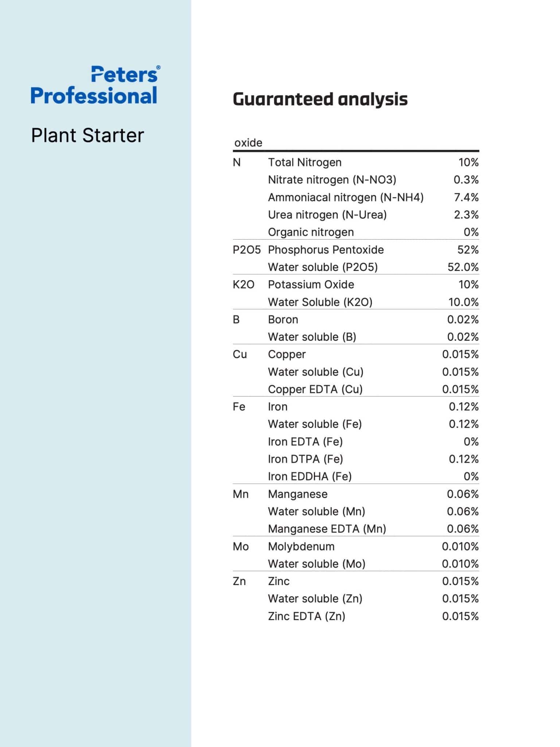Viewport: 560px width, 747px height.
Task: Select the Potassium Oxide label
Action: point(311,285)
